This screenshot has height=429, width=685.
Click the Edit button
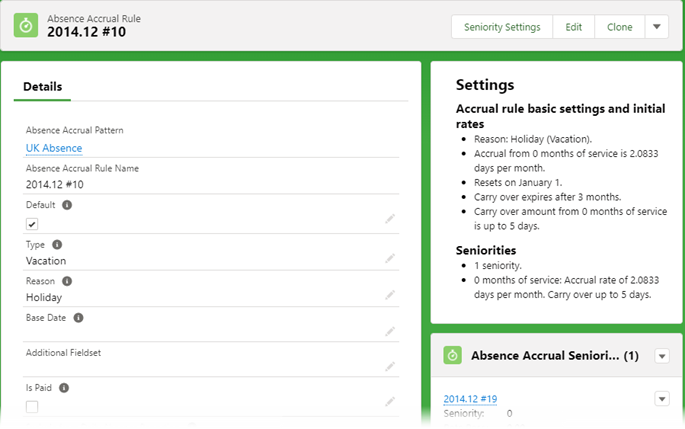tap(573, 27)
